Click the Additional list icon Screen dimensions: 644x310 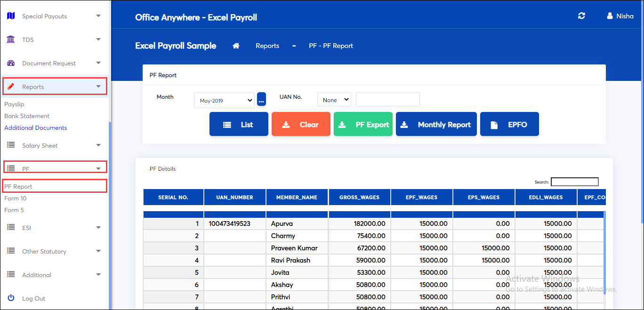click(11, 275)
